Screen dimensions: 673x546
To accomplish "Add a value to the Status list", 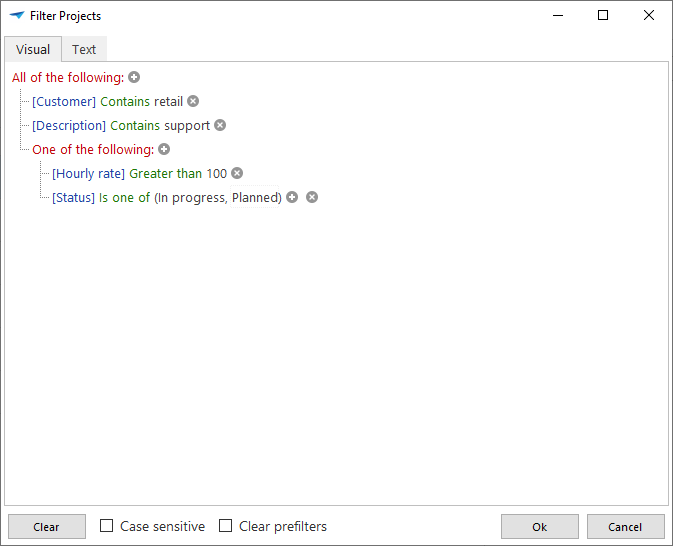I will click(292, 197).
